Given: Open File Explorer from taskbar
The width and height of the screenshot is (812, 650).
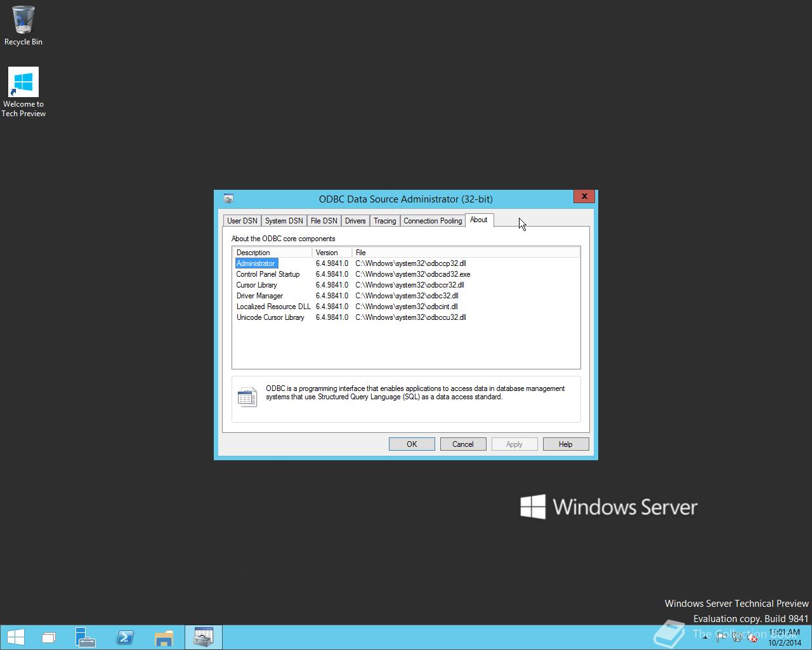Looking at the screenshot, I should coord(164,637).
